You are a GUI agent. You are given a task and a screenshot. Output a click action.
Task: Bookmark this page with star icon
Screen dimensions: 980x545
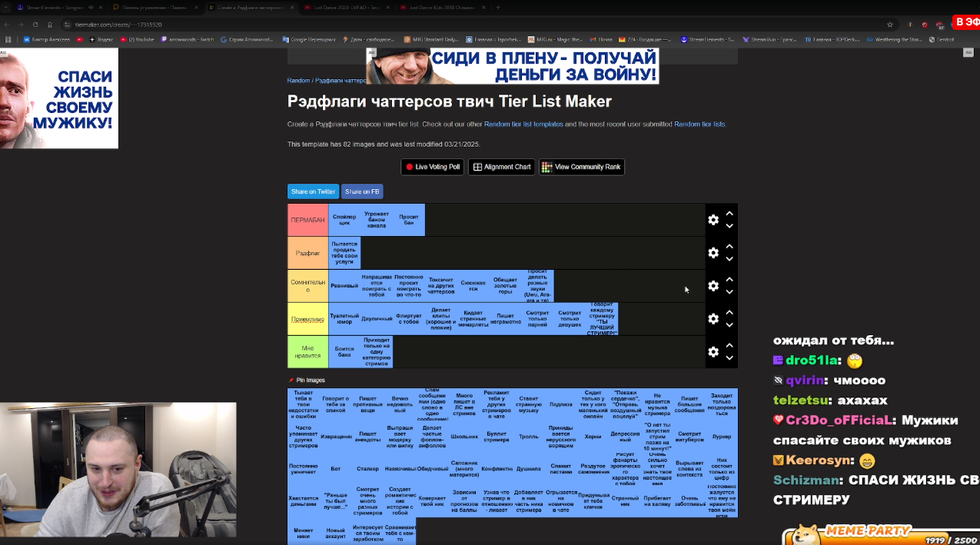(x=889, y=25)
